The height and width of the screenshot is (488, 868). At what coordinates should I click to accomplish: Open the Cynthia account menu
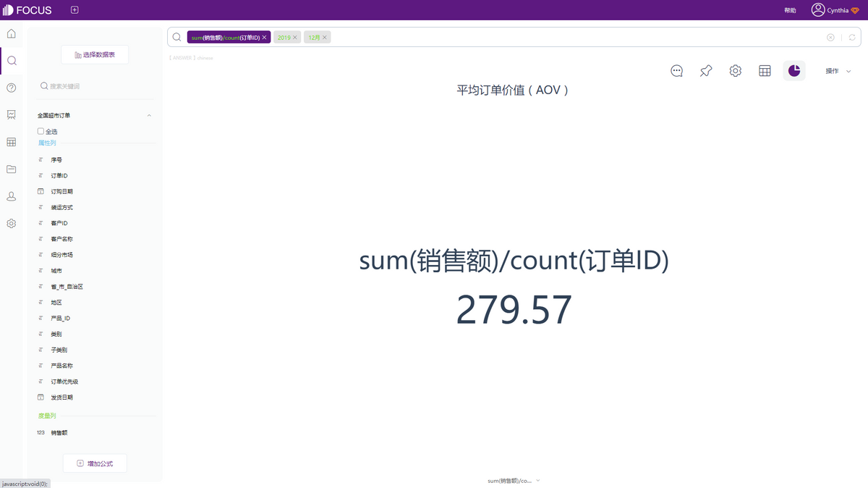(x=833, y=9)
